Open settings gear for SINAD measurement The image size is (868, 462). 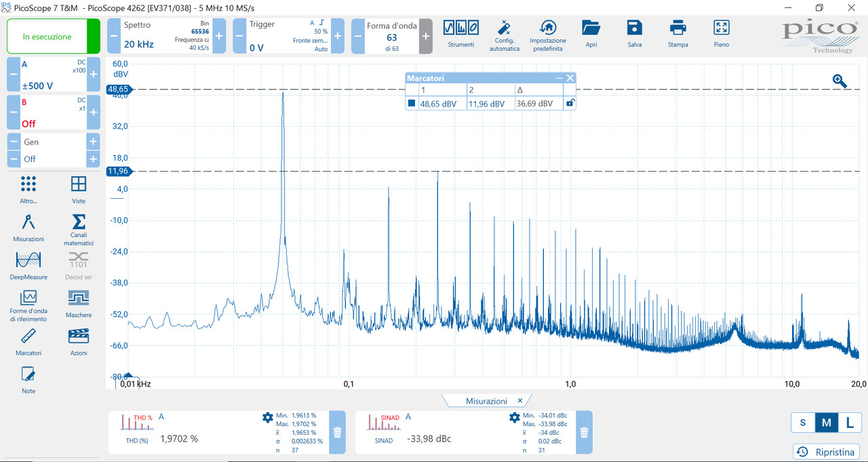coord(514,417)
